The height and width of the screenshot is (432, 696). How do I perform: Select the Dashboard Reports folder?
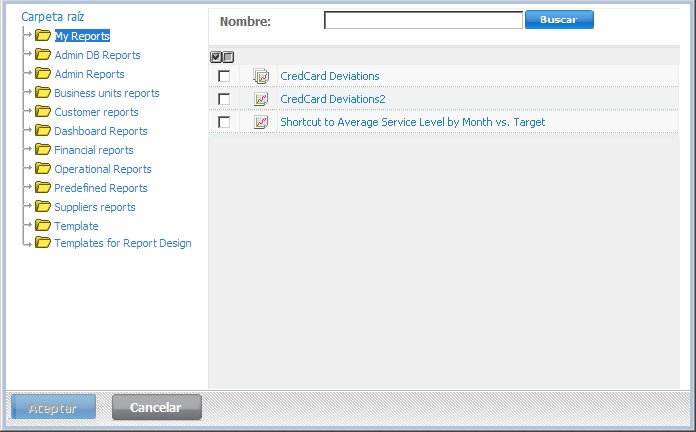click(x=101, y=131)
